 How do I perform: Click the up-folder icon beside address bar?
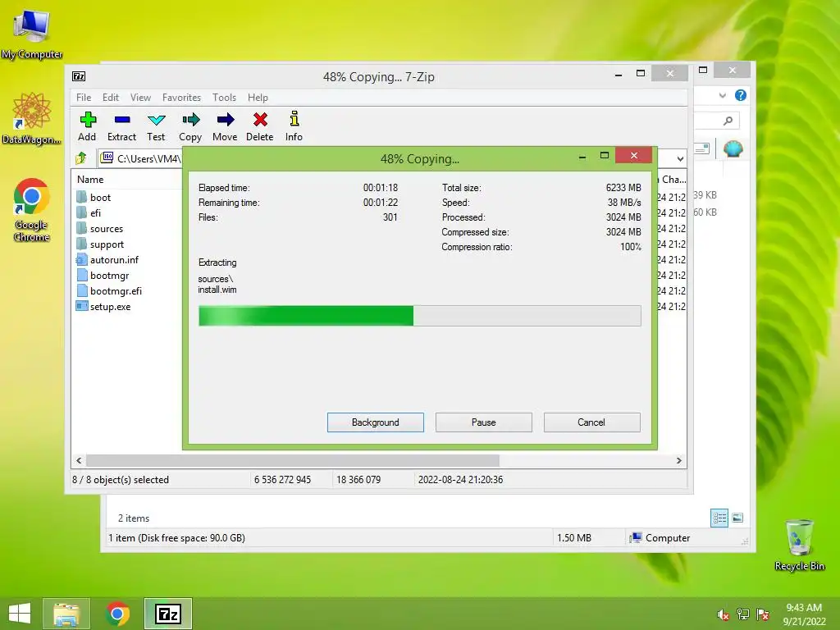(81, 158)
